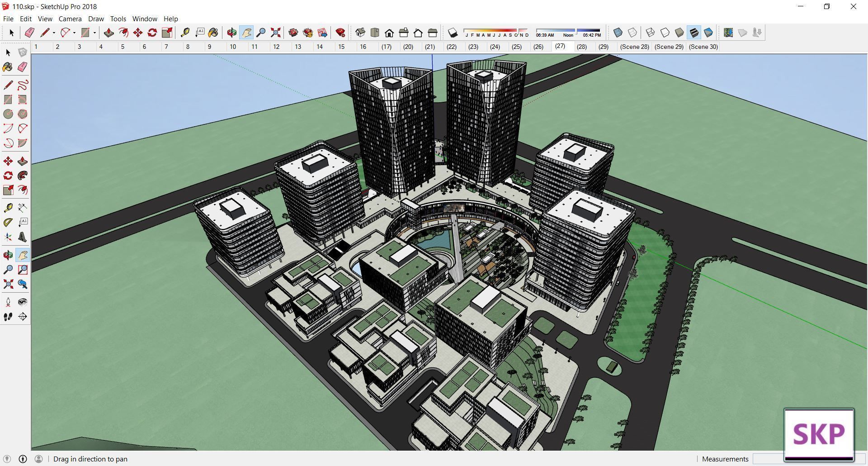Pick the Pie tool in left toolbar
868x466 pixels.
tap(22, 143)
